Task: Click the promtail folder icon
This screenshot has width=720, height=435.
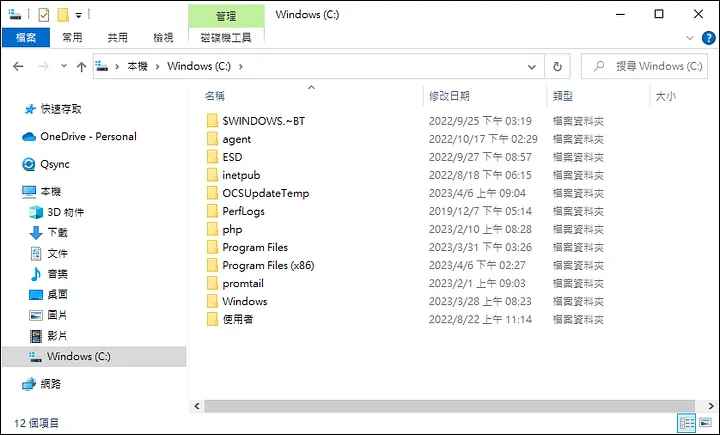Action: 212,283
